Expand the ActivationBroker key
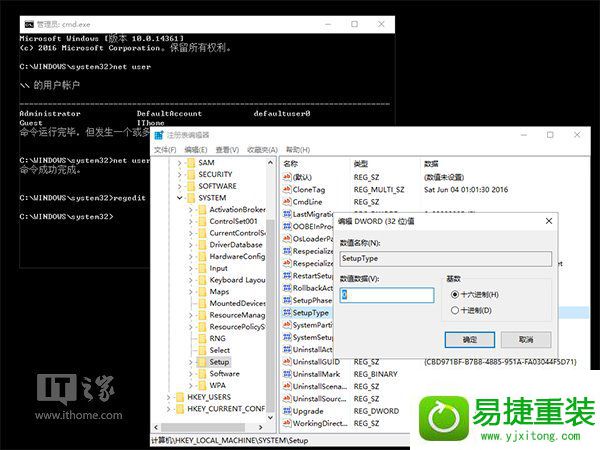This screenshot has height=450, width=600. click(x=191, y=210)
